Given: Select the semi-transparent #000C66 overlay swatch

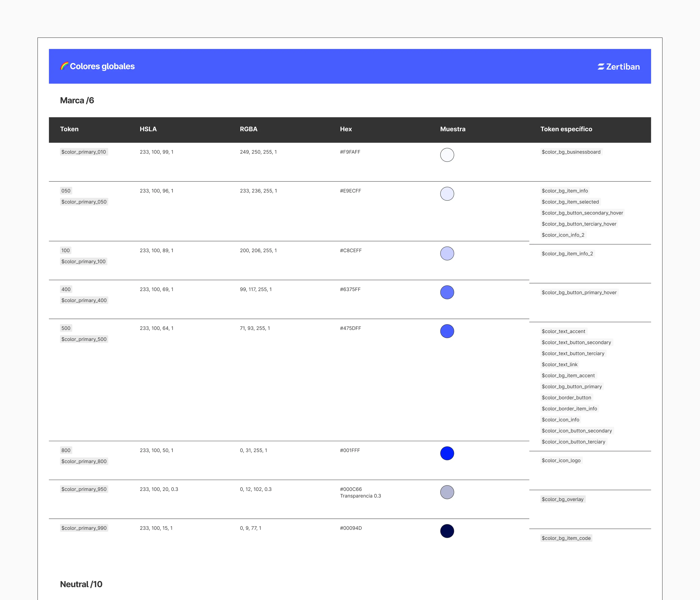Looking at the screenshot, I should 447,492.
